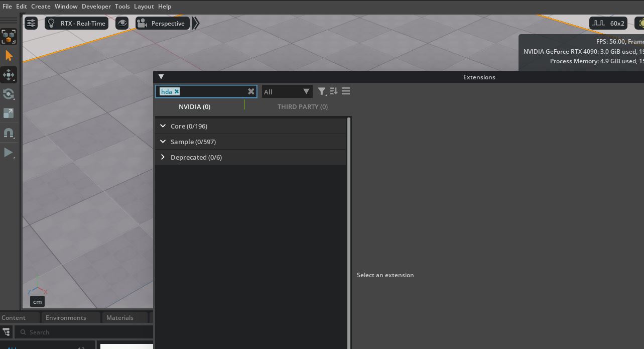The width and height of the screenshot is (644, 349).
Task: Click the extensions list scrollbar
Action: 349,232
